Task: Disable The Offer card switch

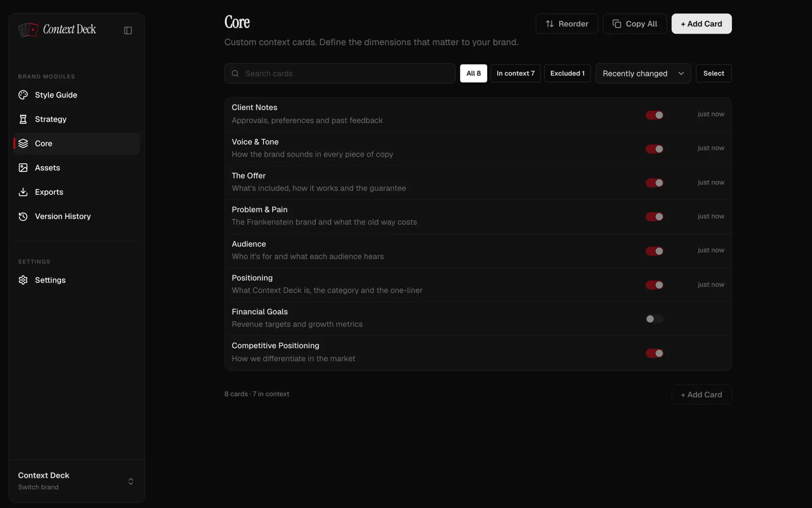Action: pos(654,183)
